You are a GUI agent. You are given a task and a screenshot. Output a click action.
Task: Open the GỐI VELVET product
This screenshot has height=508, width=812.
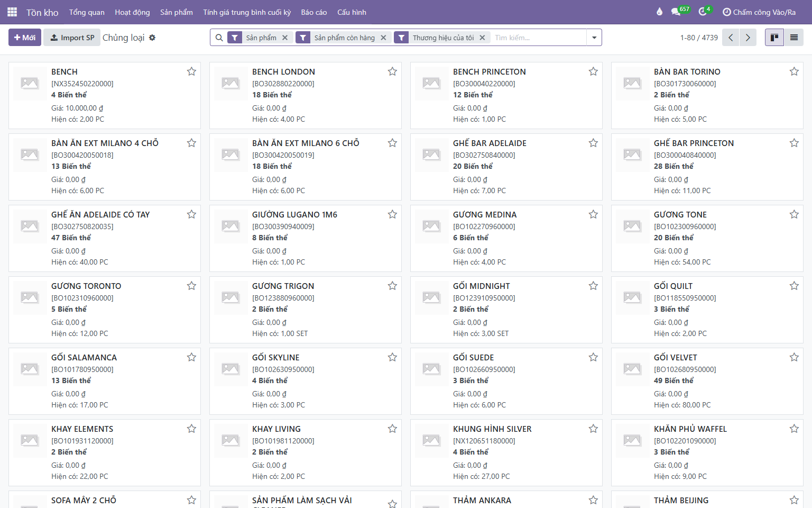coord(707,381)
